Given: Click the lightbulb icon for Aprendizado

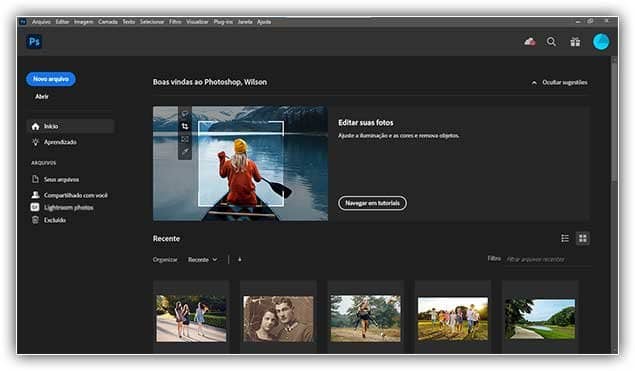Looking at the screenshot, I should tap(36, 142).
